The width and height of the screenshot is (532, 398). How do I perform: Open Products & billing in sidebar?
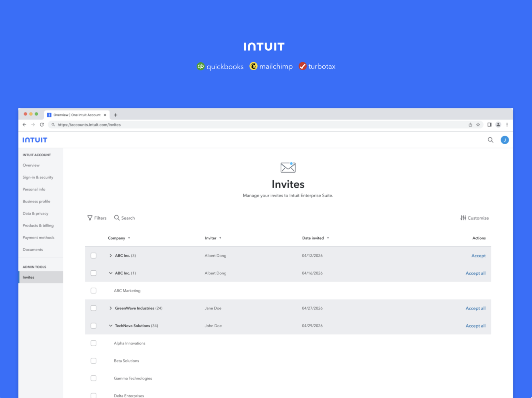pyautogui.click(x=38, y=225)
